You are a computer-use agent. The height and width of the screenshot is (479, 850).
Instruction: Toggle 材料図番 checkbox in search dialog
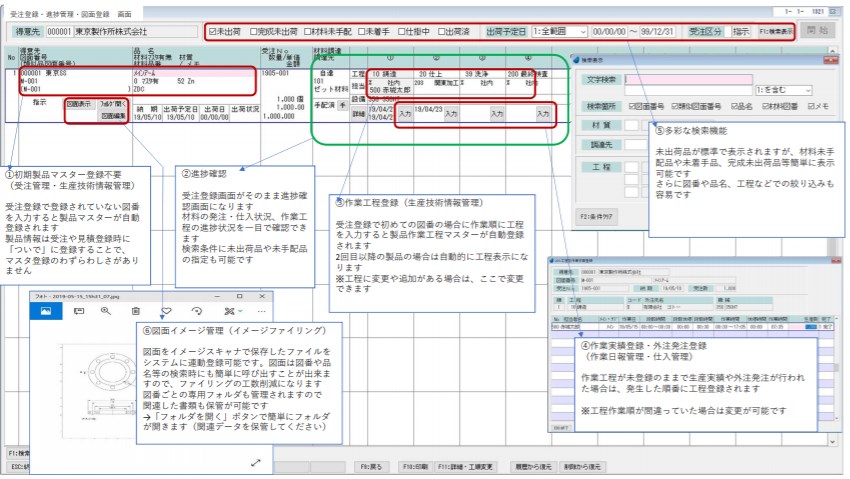(x=766, y=106)
